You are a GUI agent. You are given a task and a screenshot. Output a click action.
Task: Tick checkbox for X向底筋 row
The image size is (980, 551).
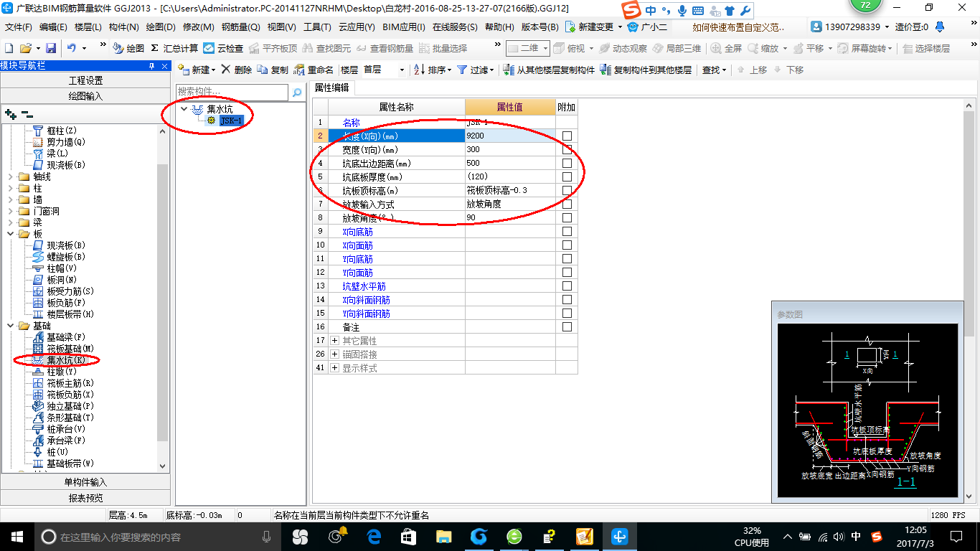(x=567, y=231)
